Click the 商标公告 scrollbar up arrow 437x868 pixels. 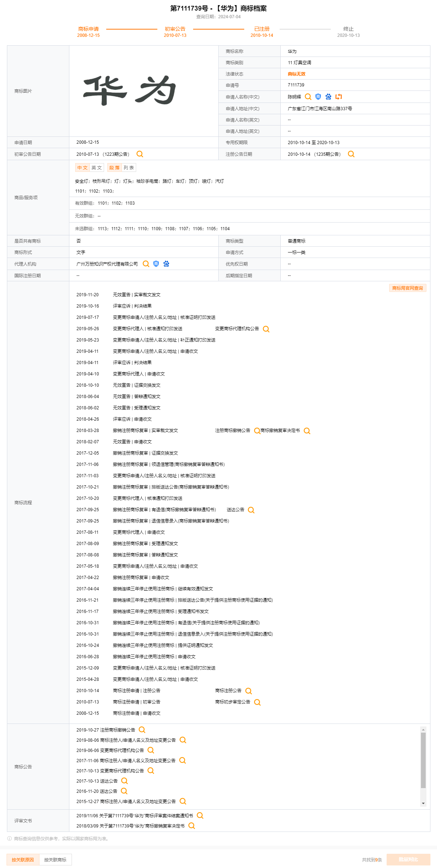pyautogui.click(x=423, y=730)
